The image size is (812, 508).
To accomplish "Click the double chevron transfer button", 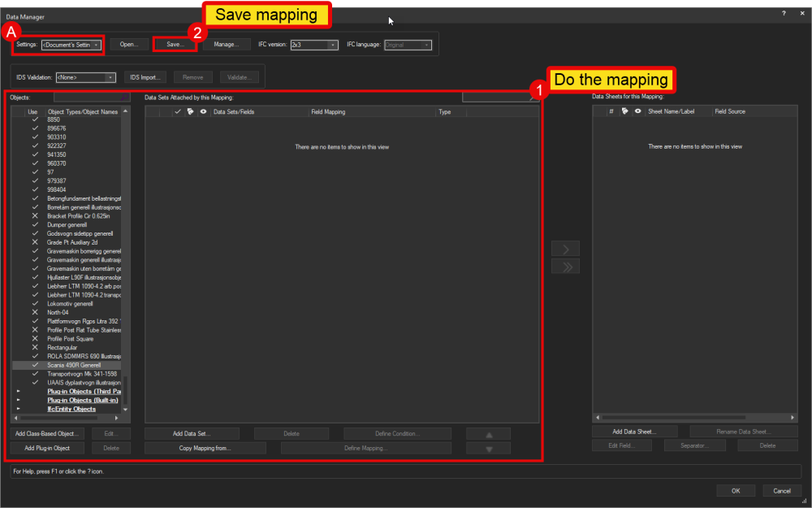I will 566,267.
